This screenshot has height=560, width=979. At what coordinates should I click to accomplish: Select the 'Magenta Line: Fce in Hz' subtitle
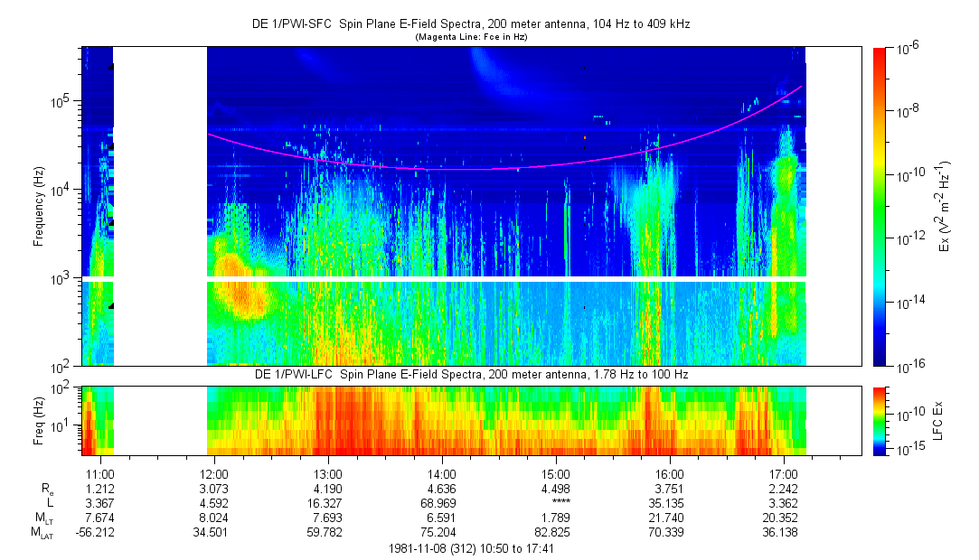[470, 38]
